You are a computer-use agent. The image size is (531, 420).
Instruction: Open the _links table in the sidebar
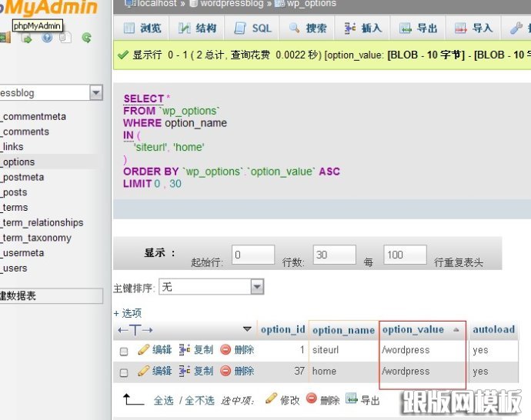coord(12,147)
